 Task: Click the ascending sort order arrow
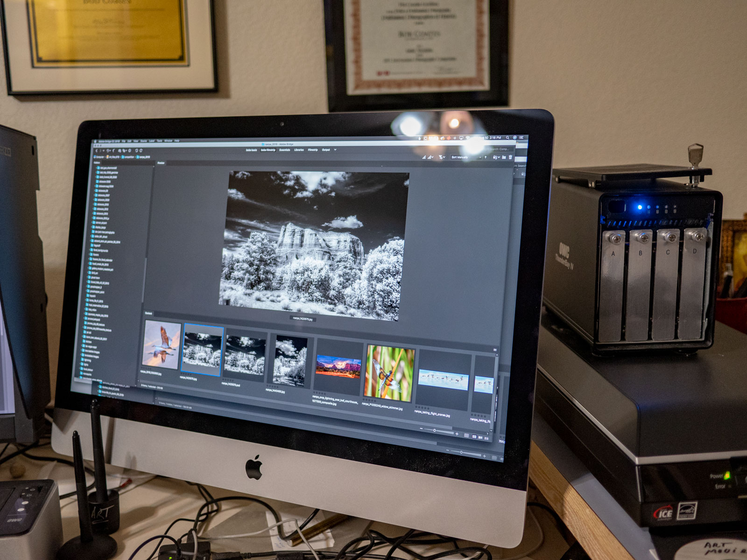click(x=486, y=157)
